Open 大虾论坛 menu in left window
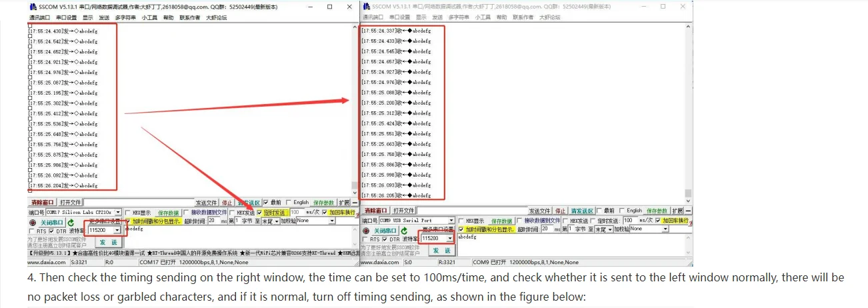Screen dimensions: 868x308 click(216, 17)
